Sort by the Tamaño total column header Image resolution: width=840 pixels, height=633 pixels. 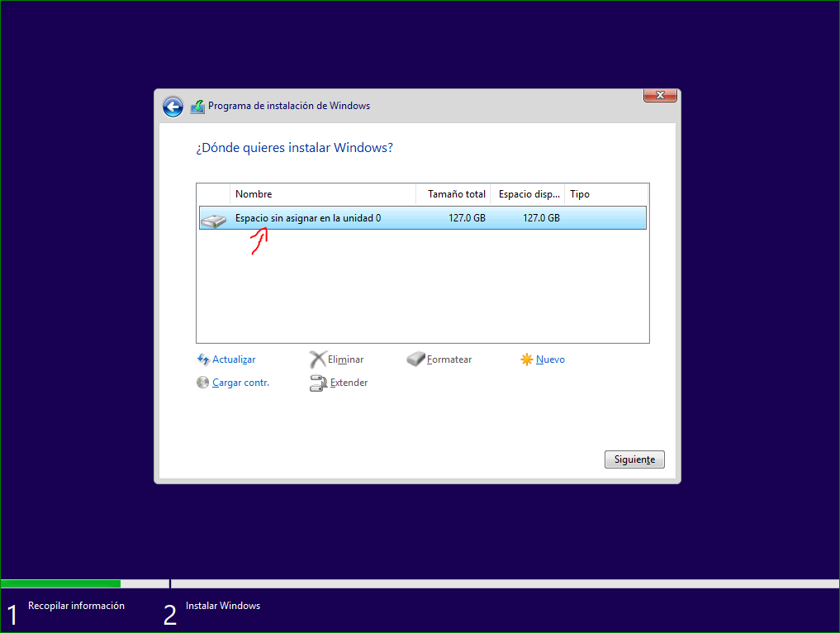pyautogui.click(x=453, y=194)
